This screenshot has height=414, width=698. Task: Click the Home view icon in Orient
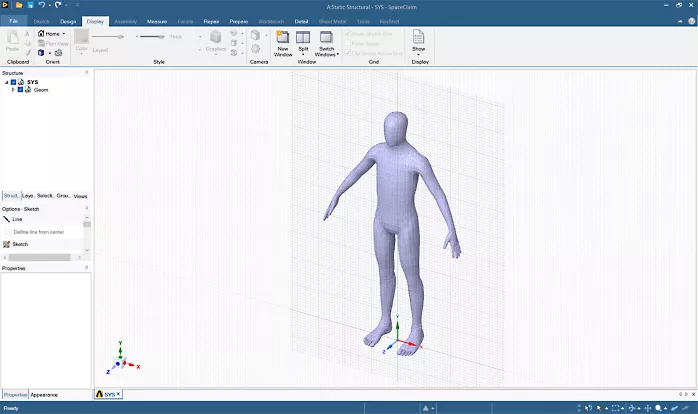coord(42,33)
